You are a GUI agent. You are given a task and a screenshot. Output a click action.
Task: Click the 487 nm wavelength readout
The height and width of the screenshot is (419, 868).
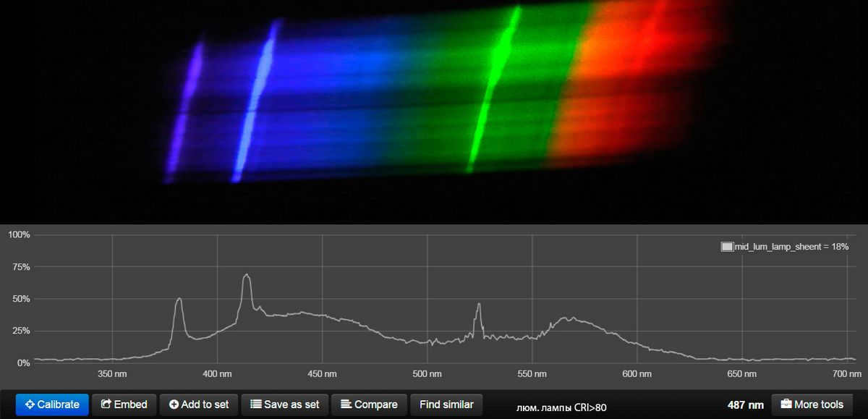tap(745, 405)
